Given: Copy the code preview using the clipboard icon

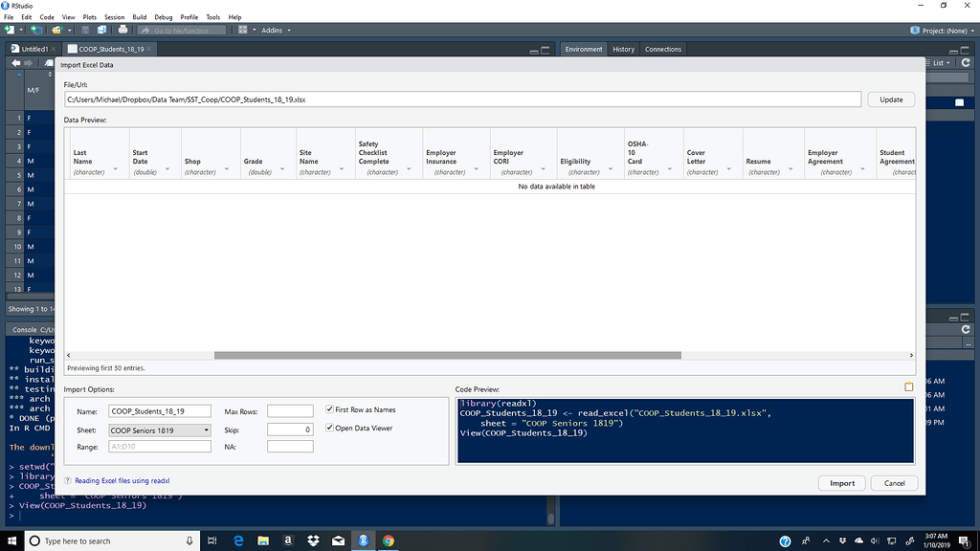Looking at the screenshot, I should tap(909, 386).
